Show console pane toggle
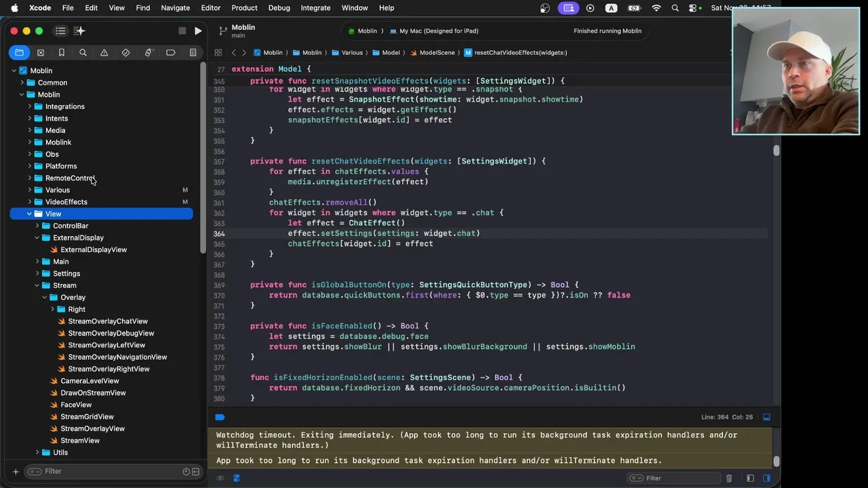This screenshot has width=868, height=488. click(x=766, y=478)
